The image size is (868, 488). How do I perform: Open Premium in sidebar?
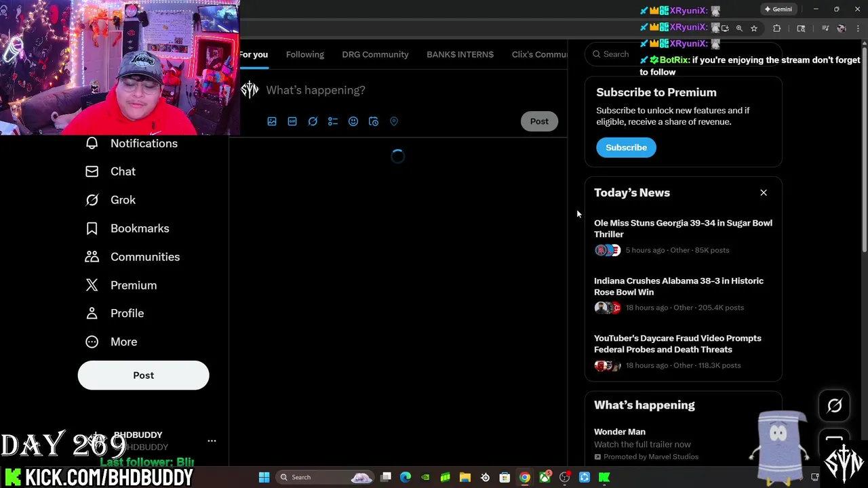pos(121,285)
